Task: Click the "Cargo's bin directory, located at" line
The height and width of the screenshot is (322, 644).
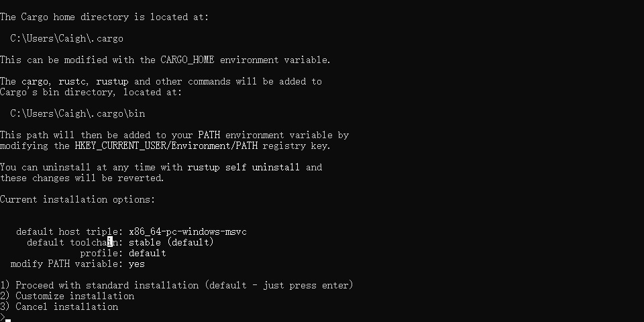Action: (x=91, y=92)
